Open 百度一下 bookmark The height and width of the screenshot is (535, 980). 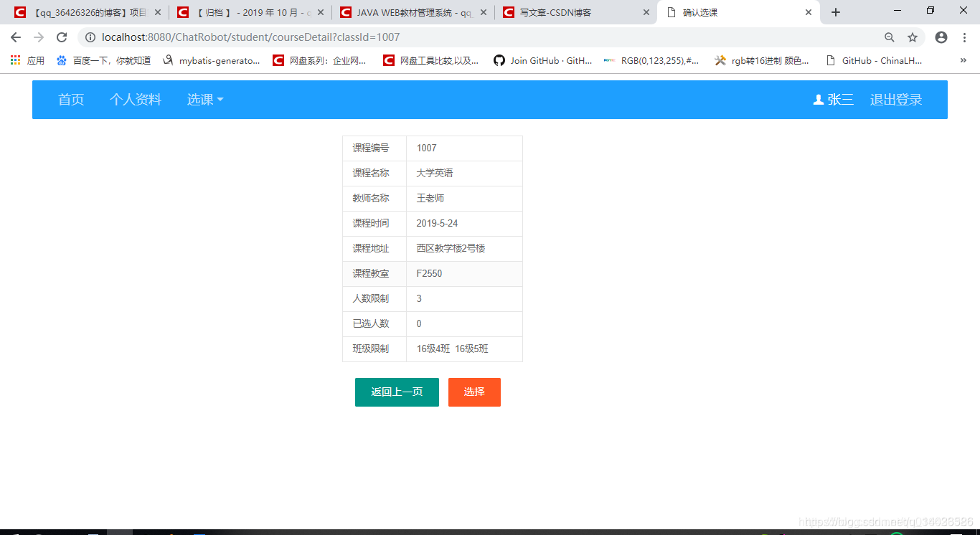[x=104, y=61]
